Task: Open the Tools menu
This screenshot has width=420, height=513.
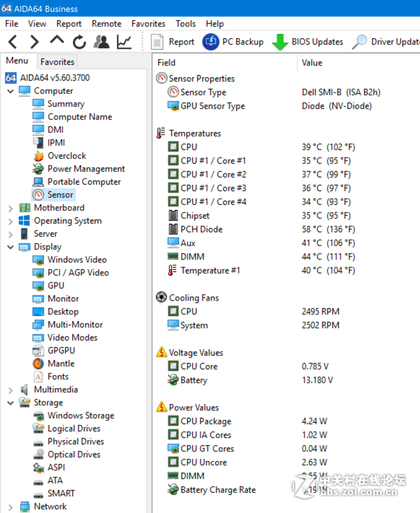Action: (x=185, y=23)
